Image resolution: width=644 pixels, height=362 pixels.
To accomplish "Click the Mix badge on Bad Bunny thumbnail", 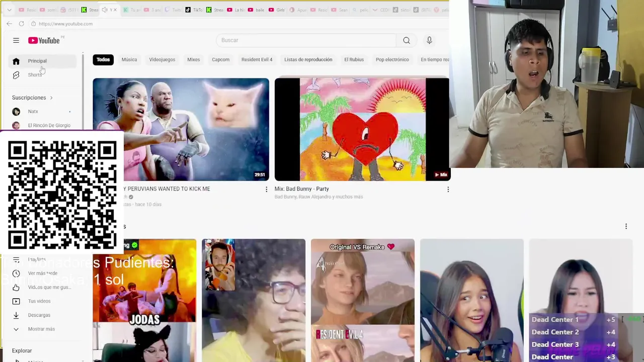I will (x=441, y=175).
